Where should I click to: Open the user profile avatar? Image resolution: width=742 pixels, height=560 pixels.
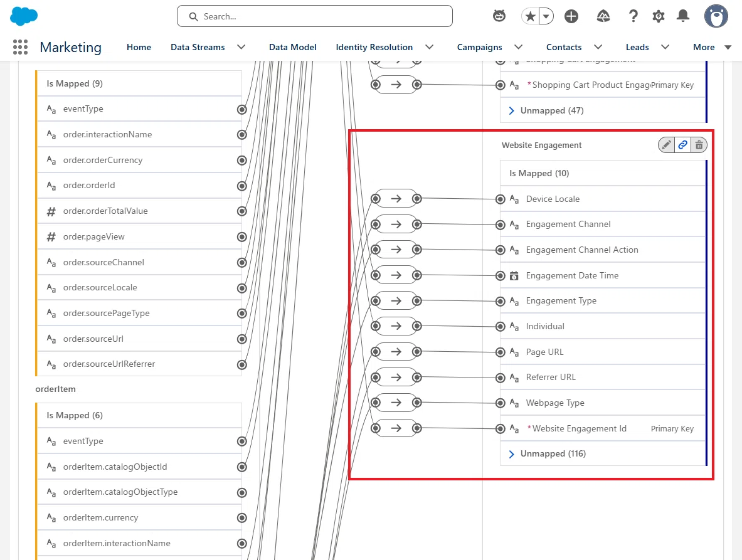pos(716,16)
